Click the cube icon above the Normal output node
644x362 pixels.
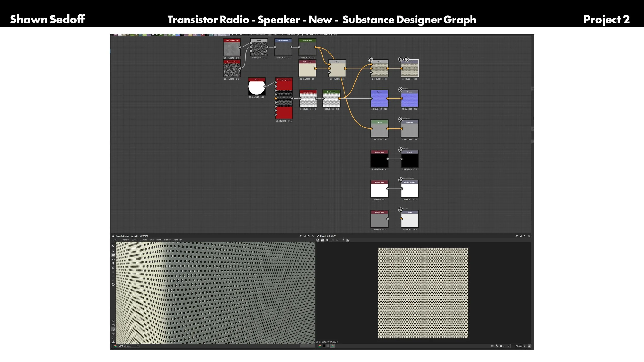(x=401, y=90)
